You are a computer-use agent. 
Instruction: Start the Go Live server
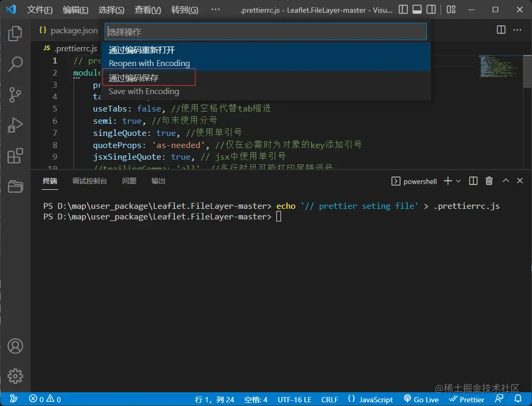point(421,400)
